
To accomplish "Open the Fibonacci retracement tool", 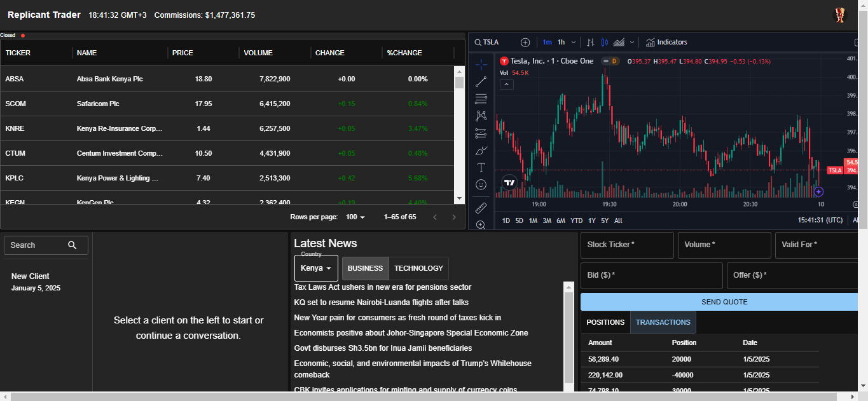I will (x=481, y=99).
